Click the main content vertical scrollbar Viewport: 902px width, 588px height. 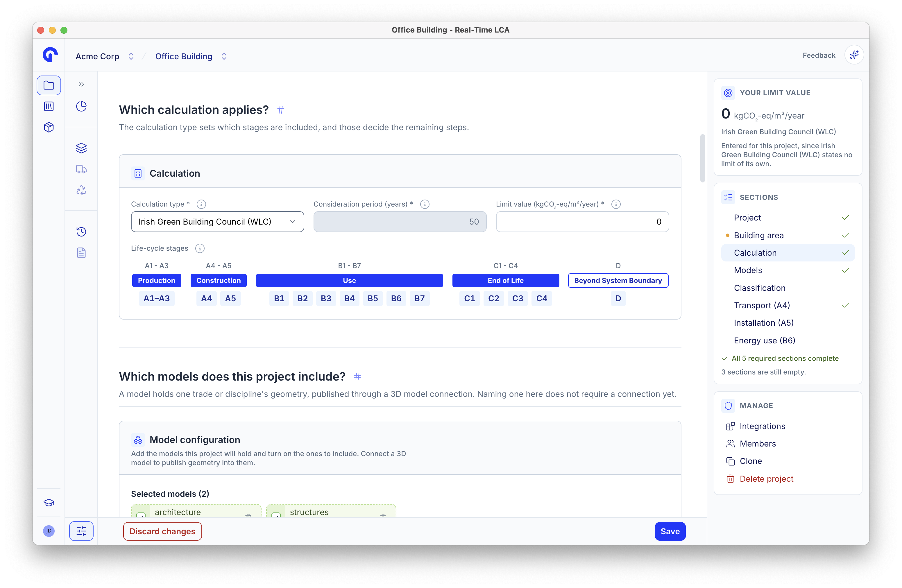pos(702,158)
